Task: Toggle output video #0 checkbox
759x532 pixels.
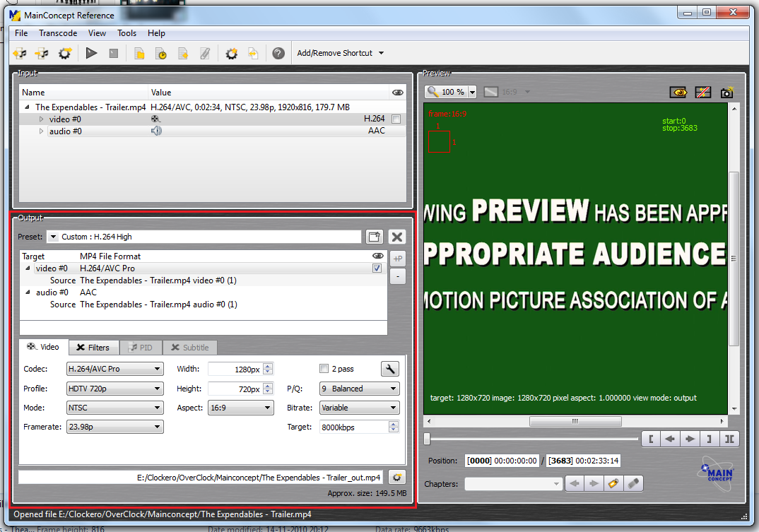Action: 377,268
